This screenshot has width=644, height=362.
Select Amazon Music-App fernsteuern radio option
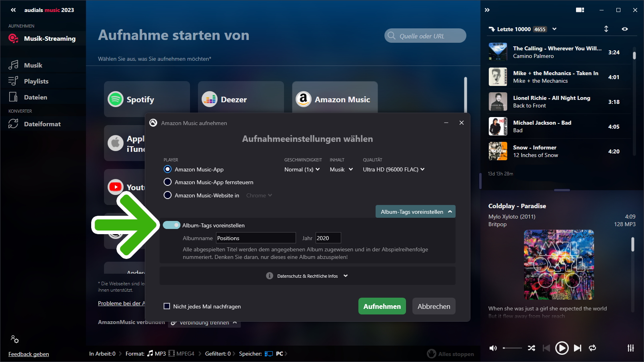tap(168, 182)
